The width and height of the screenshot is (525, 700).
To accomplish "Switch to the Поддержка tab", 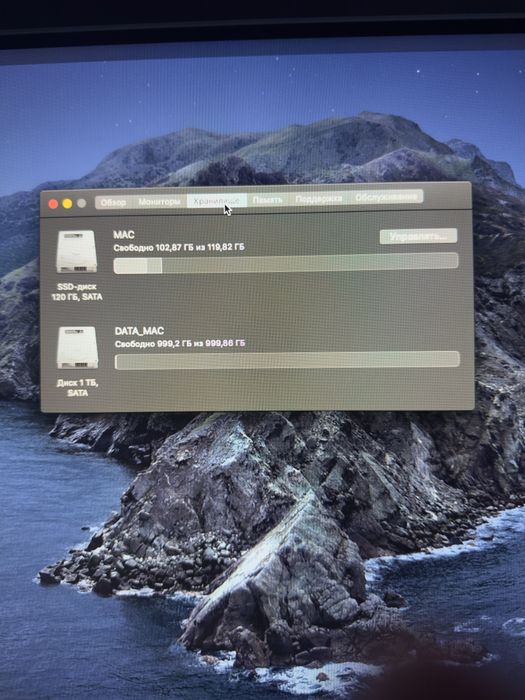I will 319,199.
